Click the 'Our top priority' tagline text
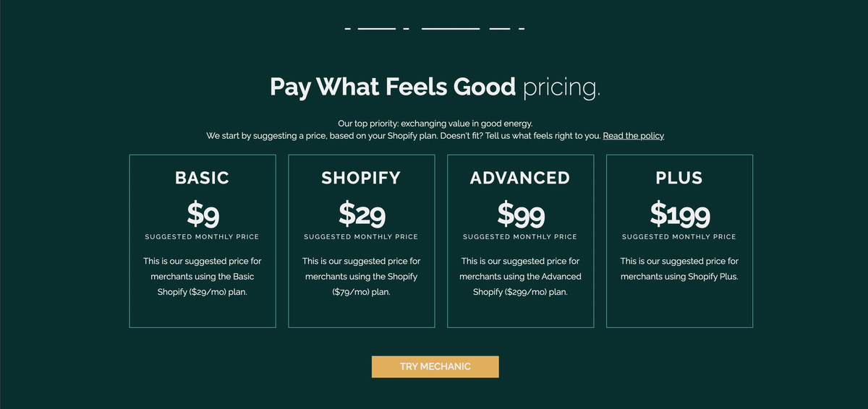The image size is (868, 409). pyautogui.click(x=435, y=124)
